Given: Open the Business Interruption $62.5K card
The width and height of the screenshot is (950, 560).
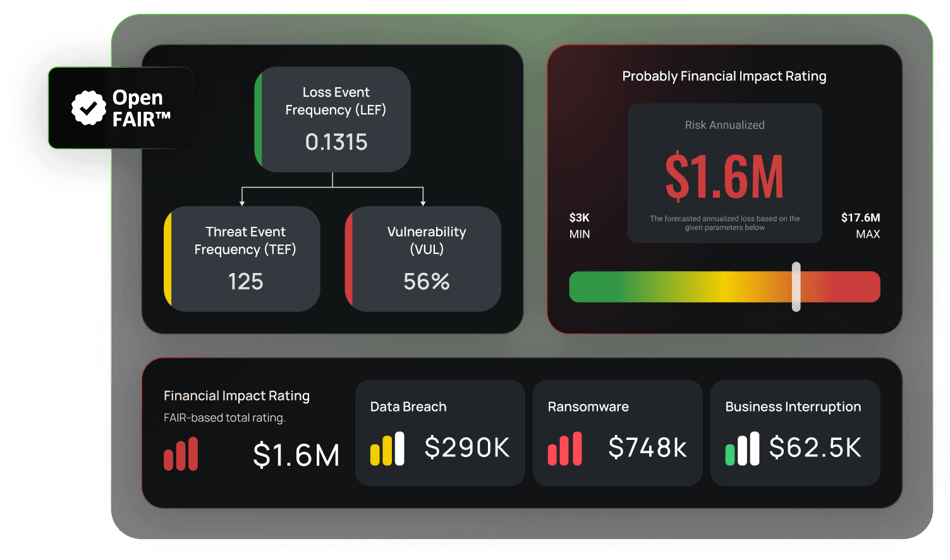Looking at the screenshot, I should (x=795, y=433).
